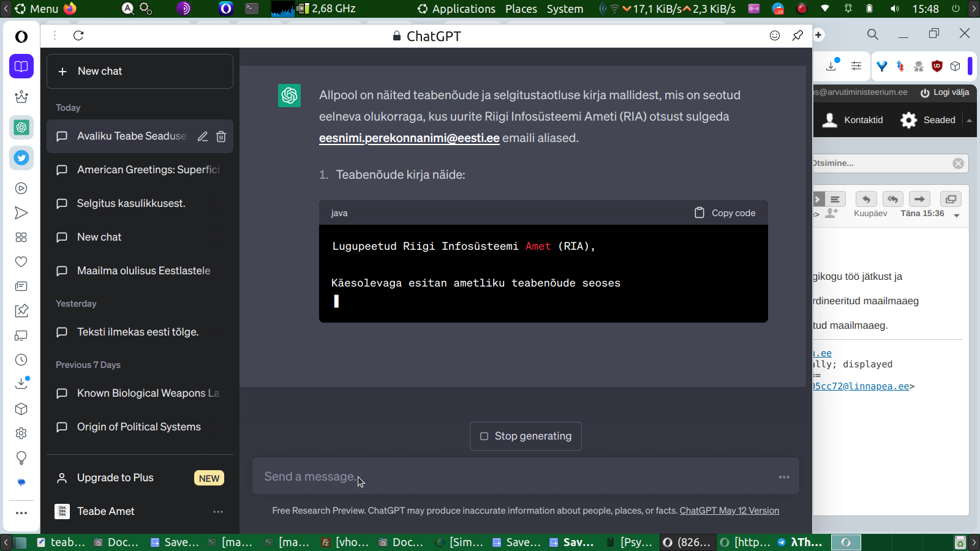
Task: Open the ChatGPT icon in Opera sidebar
Action: [21, 127]
